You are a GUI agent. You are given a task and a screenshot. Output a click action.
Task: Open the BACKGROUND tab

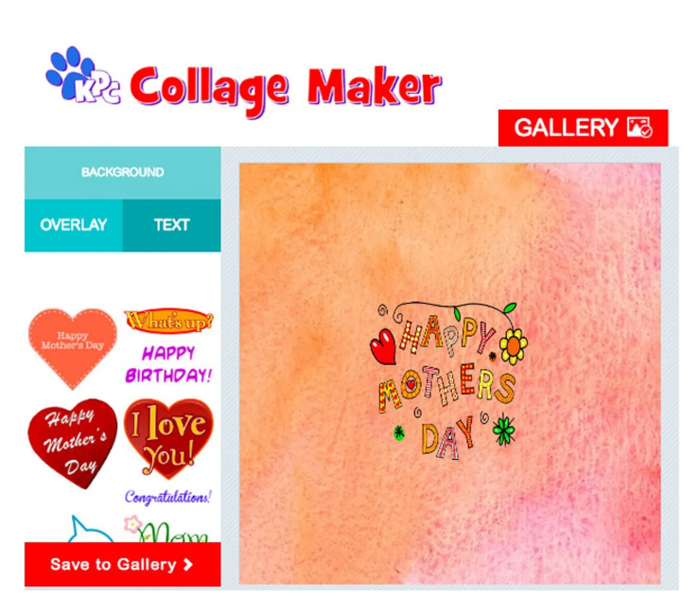tap(123, 173)
